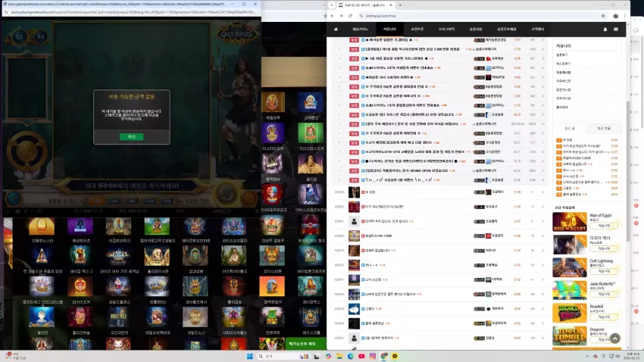Switch to the 최근 댓글 tab
This screenshot has height=362, width=644.
pos(603,129)
